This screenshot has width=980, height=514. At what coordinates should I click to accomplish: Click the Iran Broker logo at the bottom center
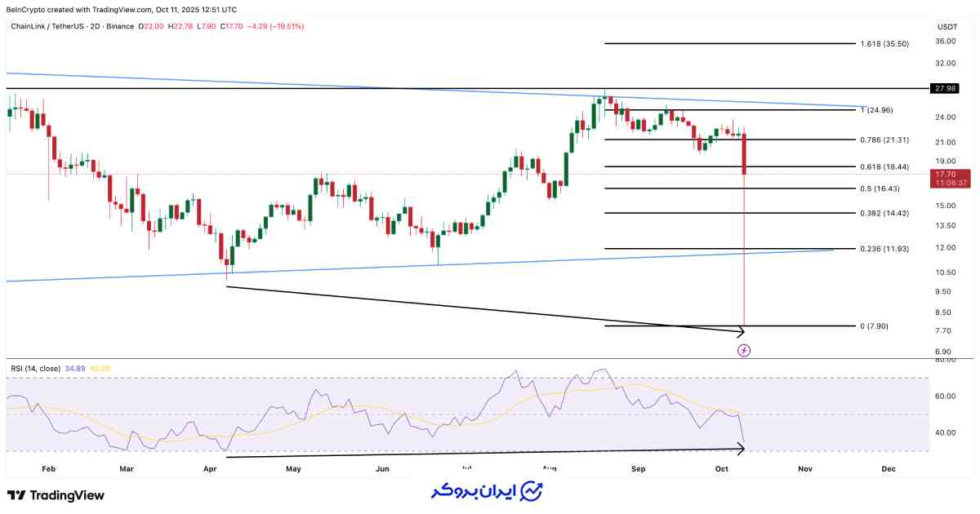tap(488, 492)
